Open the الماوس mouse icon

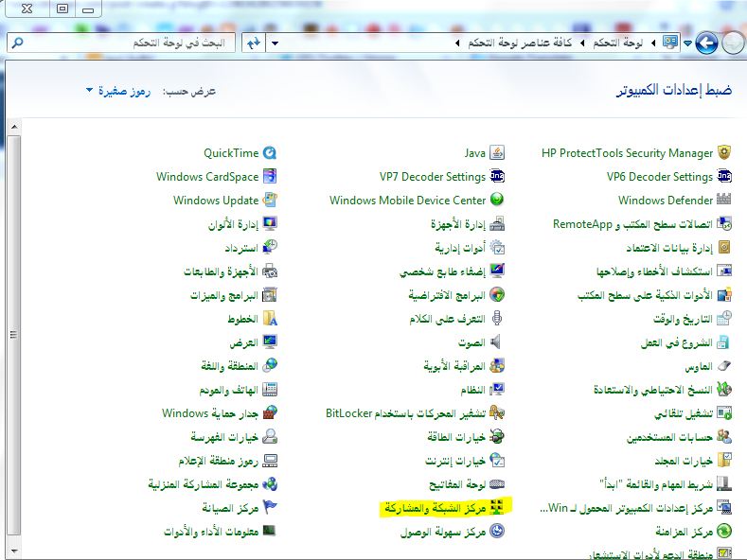724,366
